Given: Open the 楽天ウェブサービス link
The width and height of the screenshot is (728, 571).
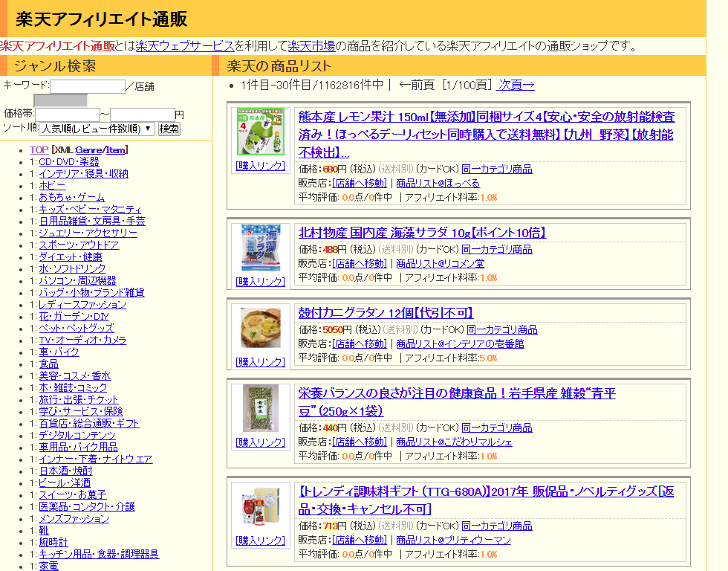Looking at the screenshot, I should tap(185, 46).
